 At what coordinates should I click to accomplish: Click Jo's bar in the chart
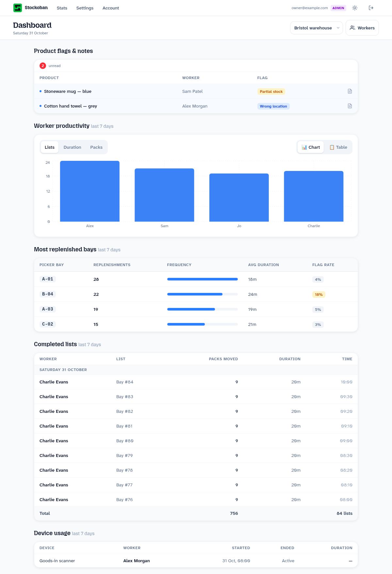239,197
